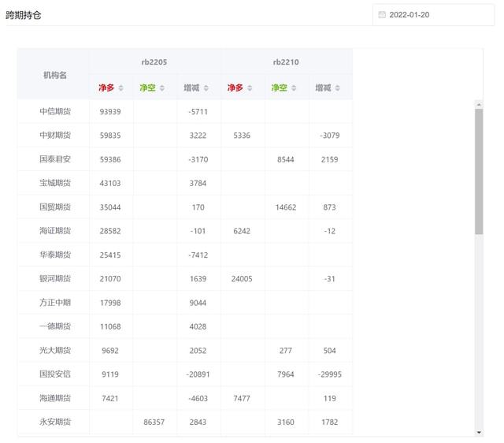The height and width of the screenshot is (443, 504).
Task: Click the value 24005 in 银河期货 row
Action: [242, 279]
